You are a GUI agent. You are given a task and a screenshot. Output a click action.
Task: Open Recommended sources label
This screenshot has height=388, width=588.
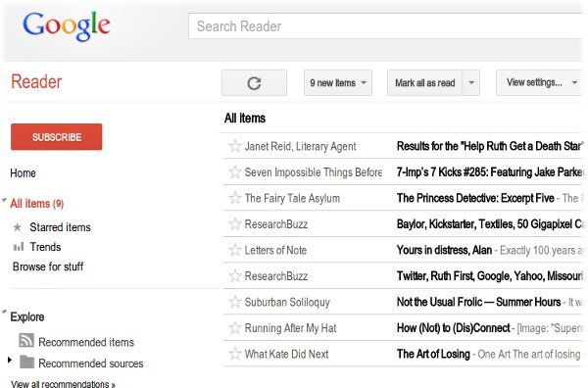tap(91, 364)
